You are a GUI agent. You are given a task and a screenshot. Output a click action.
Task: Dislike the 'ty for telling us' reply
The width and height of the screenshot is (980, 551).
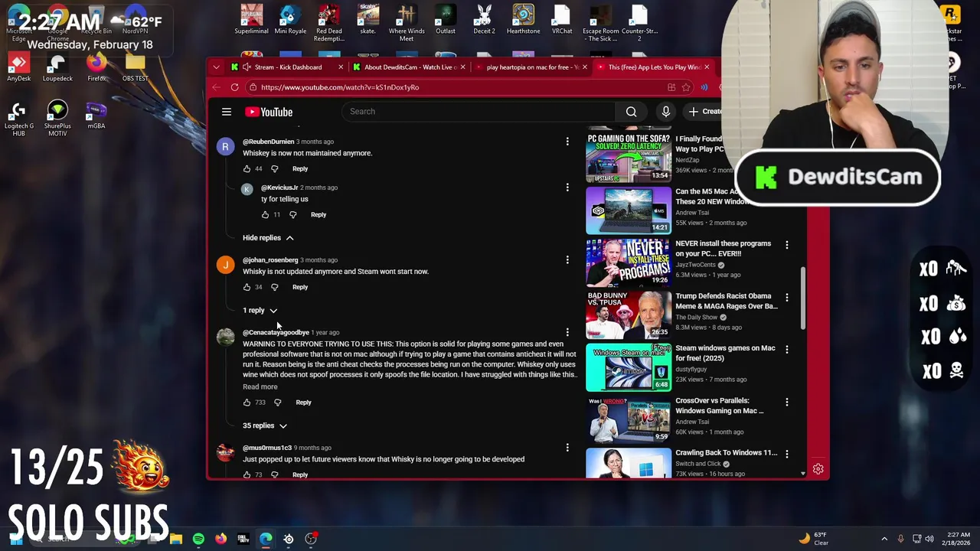pos(292,214)
